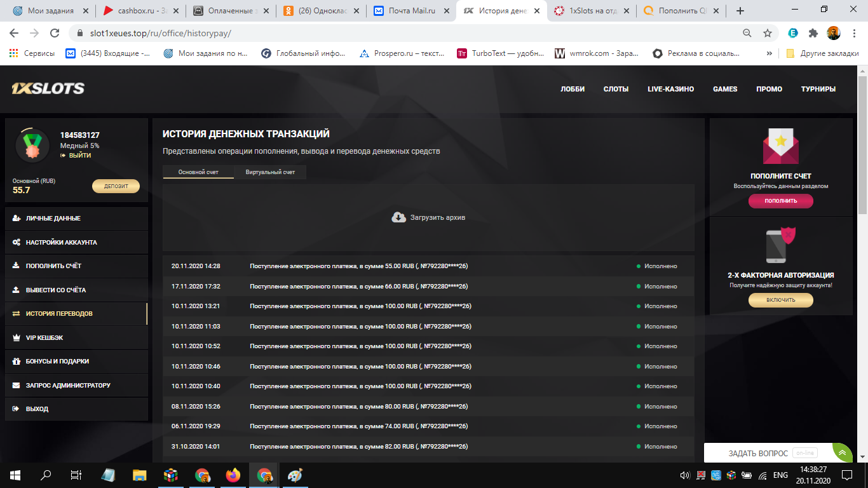This screenshot has width=868, height=488.
Task: Open ТУРНИРЫ in the top navigation
Action: 818,89
